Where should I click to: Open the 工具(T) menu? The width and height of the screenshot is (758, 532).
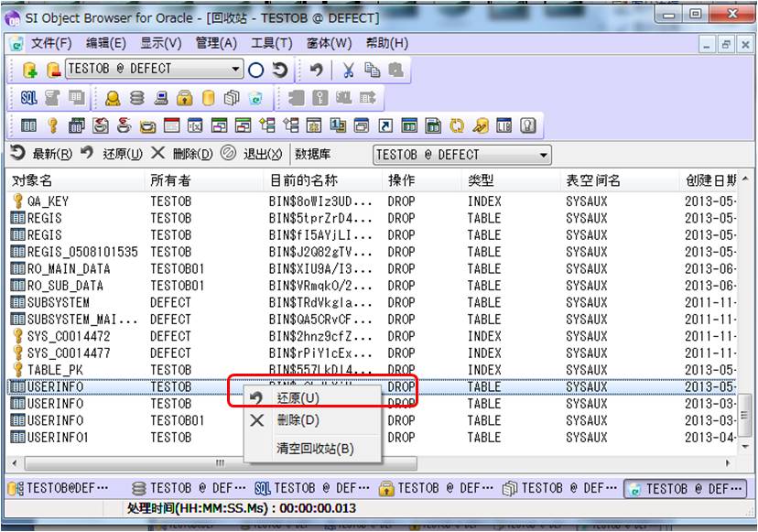(x=271, y=43)
